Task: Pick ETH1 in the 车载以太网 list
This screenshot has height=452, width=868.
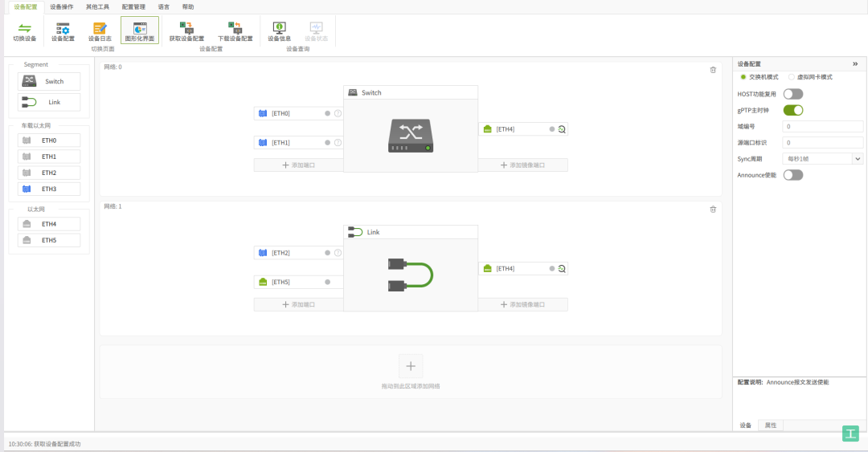Action: pos(49,157)
